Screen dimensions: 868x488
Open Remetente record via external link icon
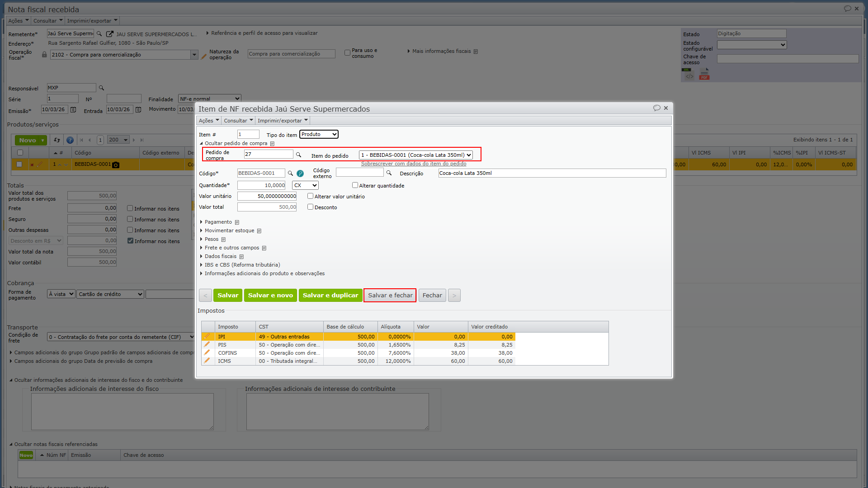point(109,34)
